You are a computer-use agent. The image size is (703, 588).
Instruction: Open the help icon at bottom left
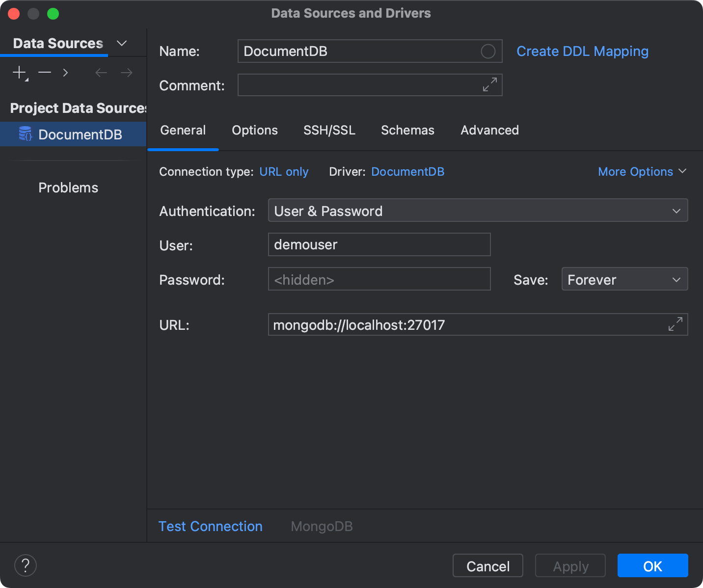25,565
